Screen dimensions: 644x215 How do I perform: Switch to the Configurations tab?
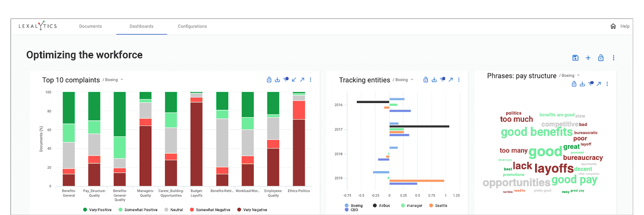[192, 26]
